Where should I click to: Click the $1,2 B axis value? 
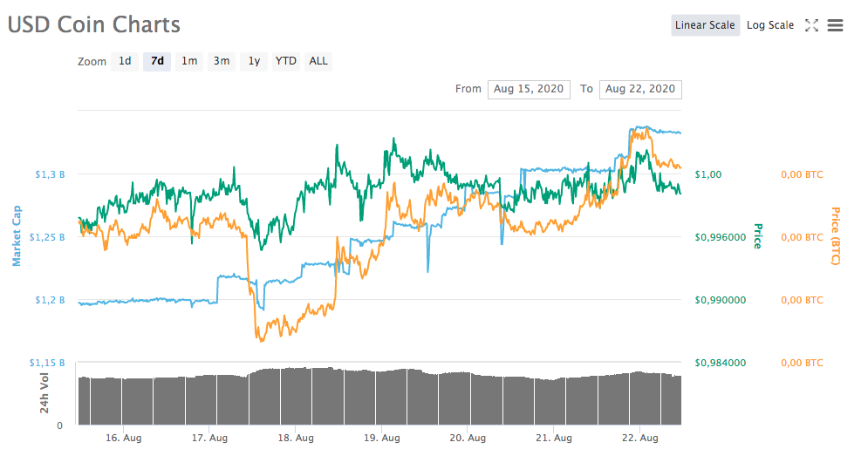coord(50,301)
